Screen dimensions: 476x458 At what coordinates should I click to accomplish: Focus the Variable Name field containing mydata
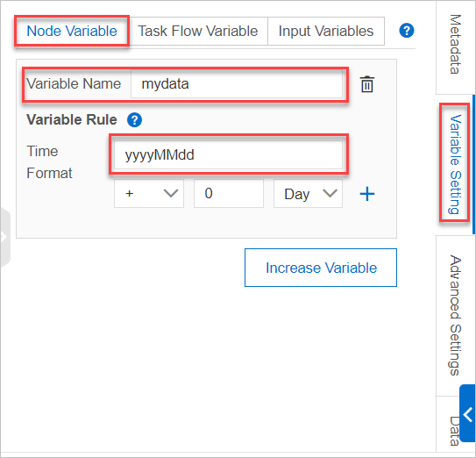pos(237,84)
